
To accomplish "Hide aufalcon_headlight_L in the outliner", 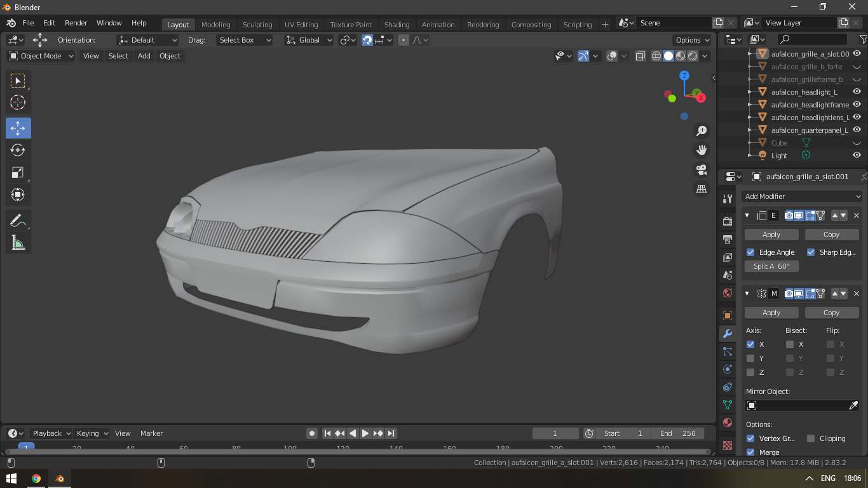I will point(857,92).
